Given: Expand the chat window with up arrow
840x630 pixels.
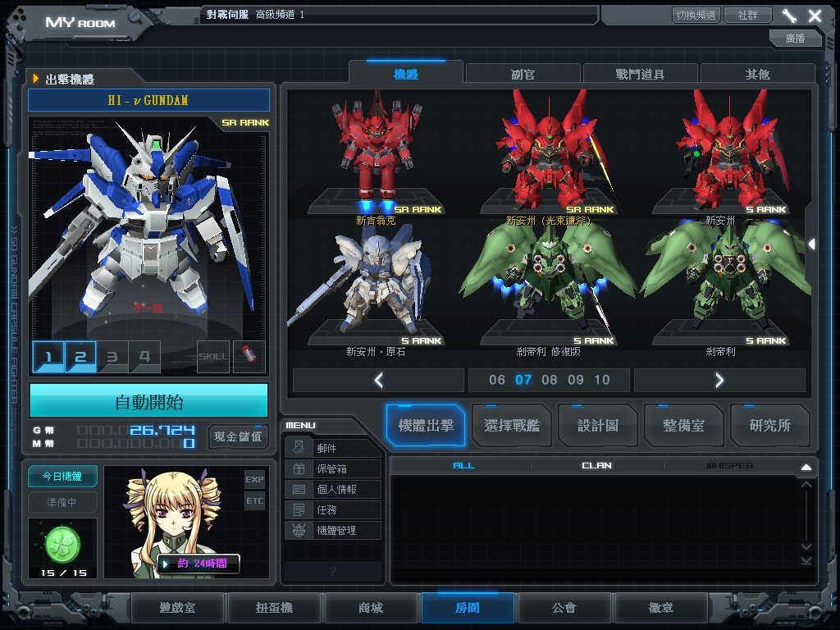Looking at the screenshot, I should (806, 467).
